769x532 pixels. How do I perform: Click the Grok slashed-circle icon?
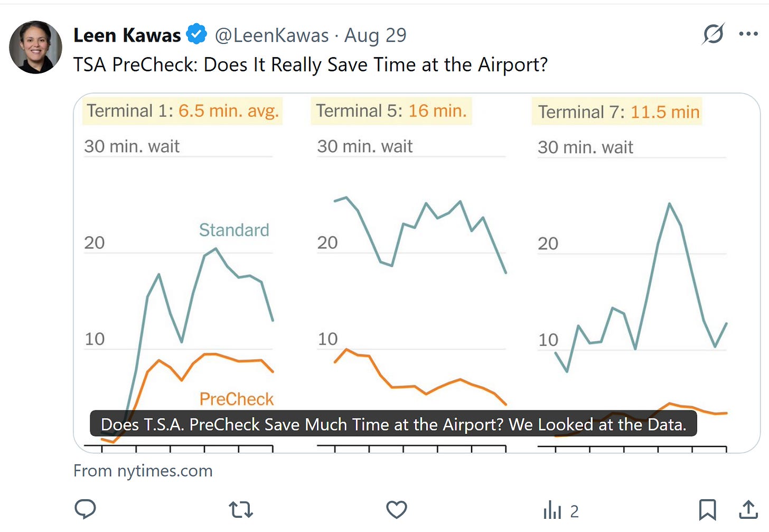pos(713,34)
